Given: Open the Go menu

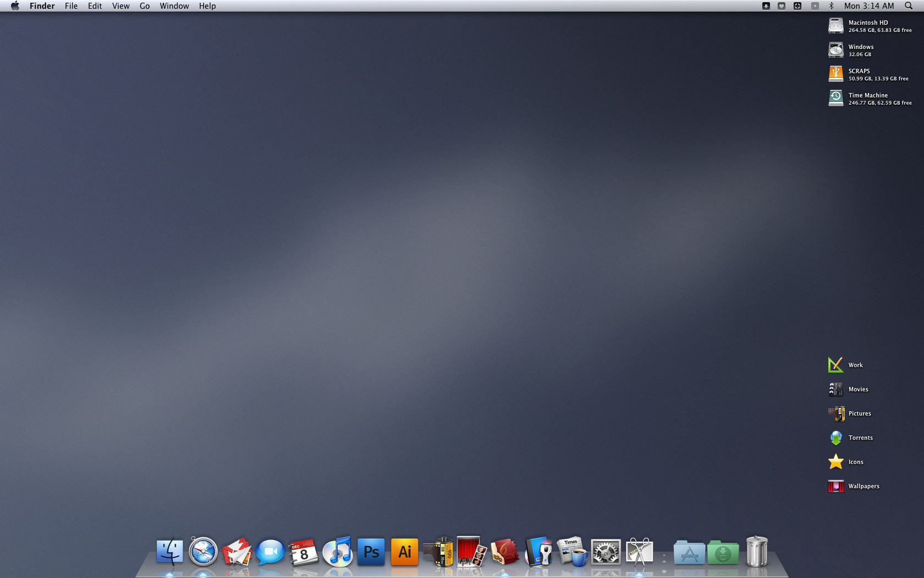Looking at the screenshot, I should (x=145, y=6).
